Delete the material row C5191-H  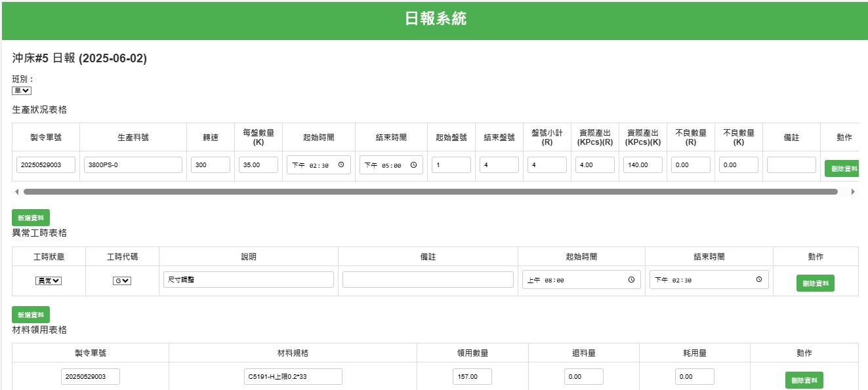[804, 380]
